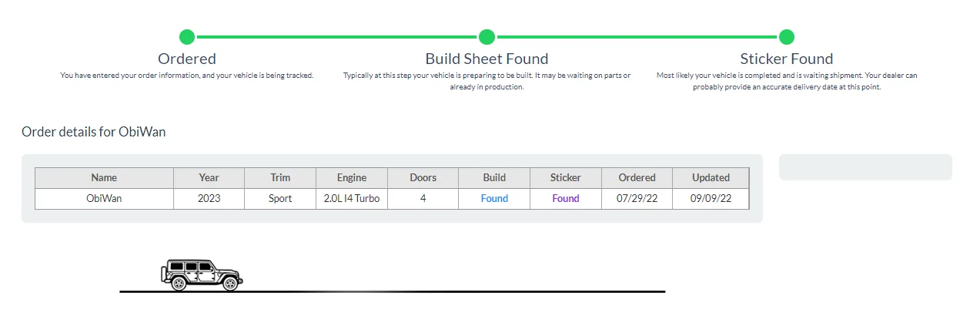Click the progress track line under Jeep
The width and height of the screenshot is (980, 313).
pyautogui.click(x=392, y=291)
